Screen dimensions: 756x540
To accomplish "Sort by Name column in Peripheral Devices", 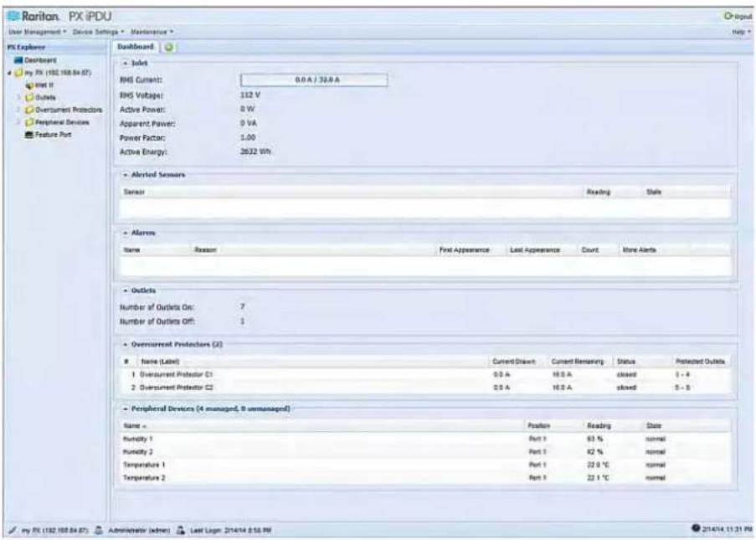I will point(135,426).
